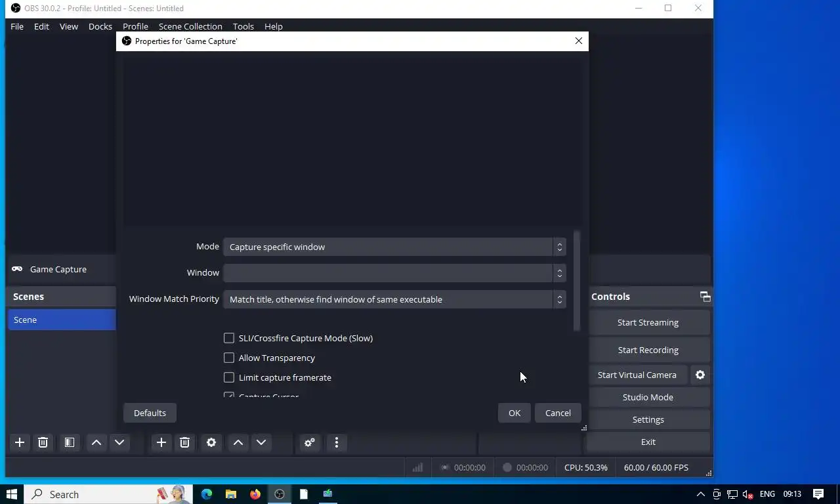840x504 pixels.
Task: Cancel the Game Capture properties dialog
Action: [558, 413]
